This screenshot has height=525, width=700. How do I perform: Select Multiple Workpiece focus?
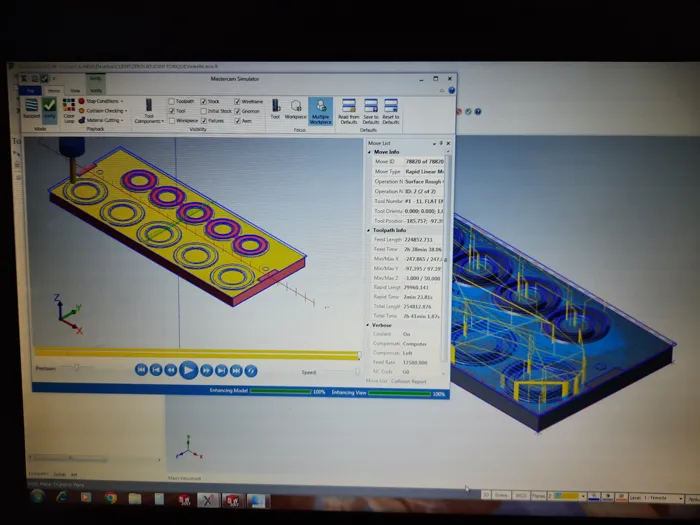pyautogui.click(x=321, y=111)
